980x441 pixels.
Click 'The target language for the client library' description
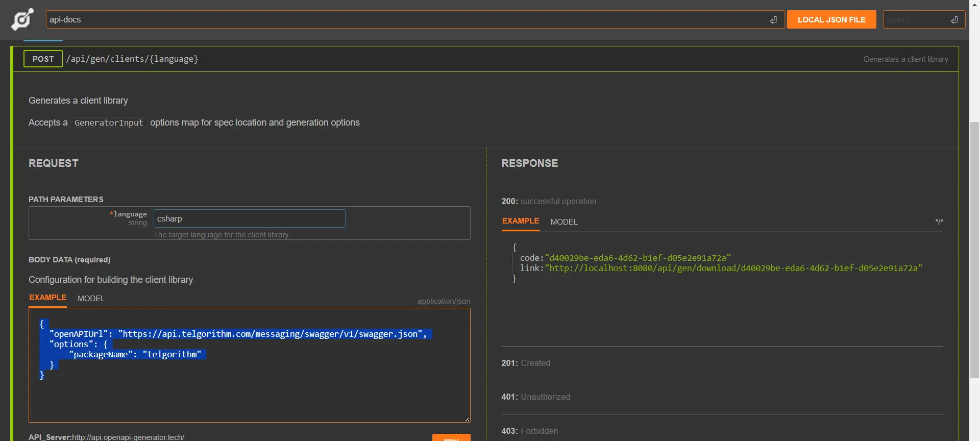pos(221,235)
